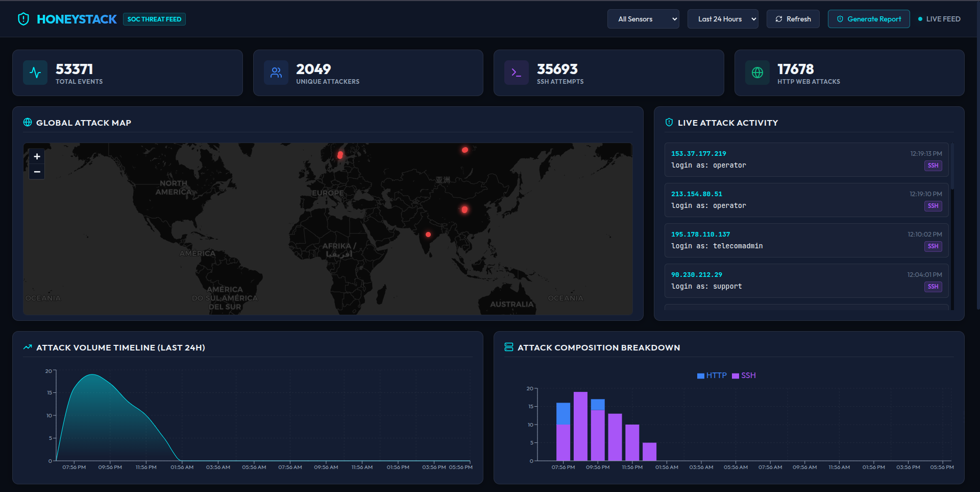Click the live attack activity scrollbar
980x492 pixels.
[x=952, y=166]
